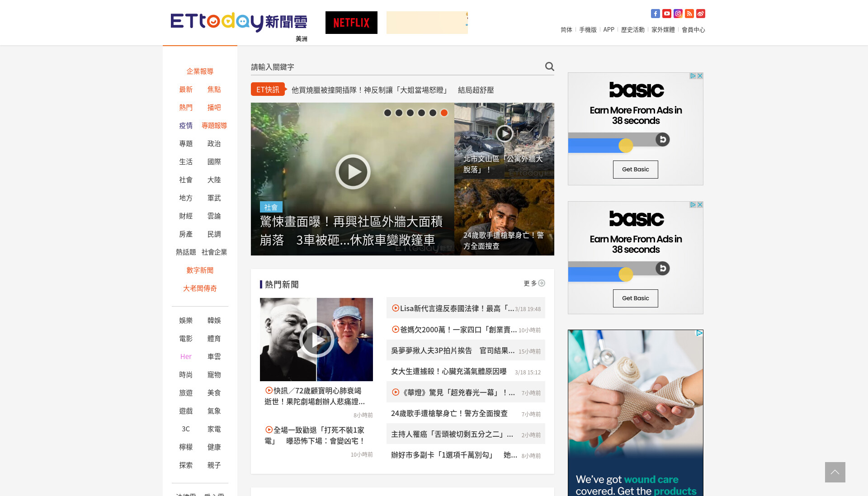Open the Lisa新代言違反泰國法律 headline

click(453, 308)
